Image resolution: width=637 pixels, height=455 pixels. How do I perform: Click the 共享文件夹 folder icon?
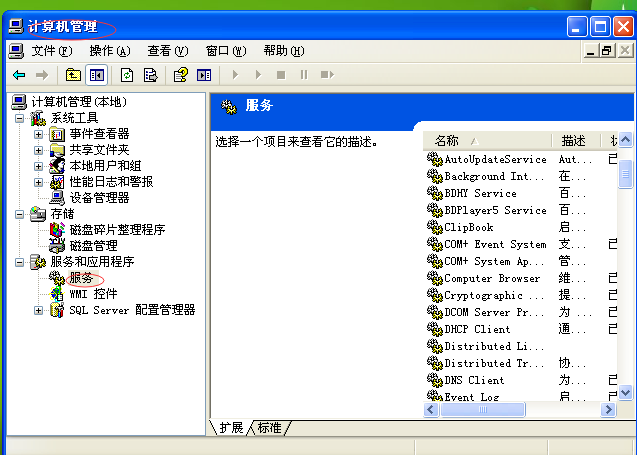57,150
